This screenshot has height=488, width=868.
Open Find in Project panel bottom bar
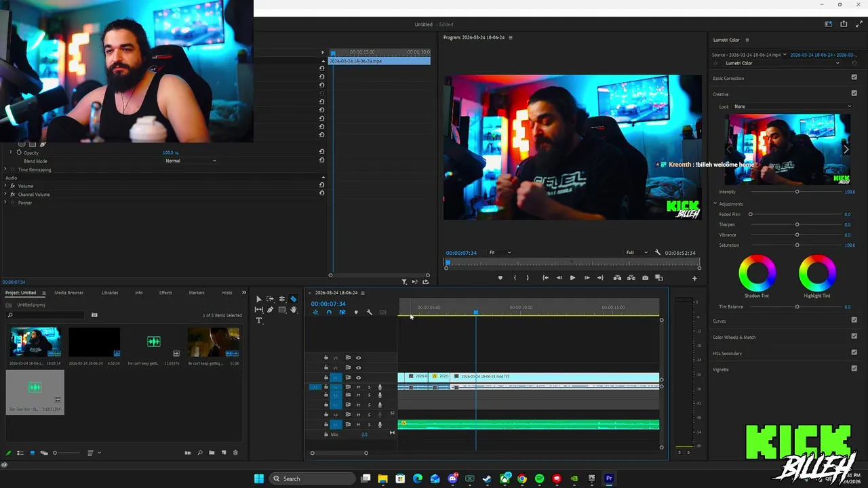pyautogui.click(x=200, y=453)
